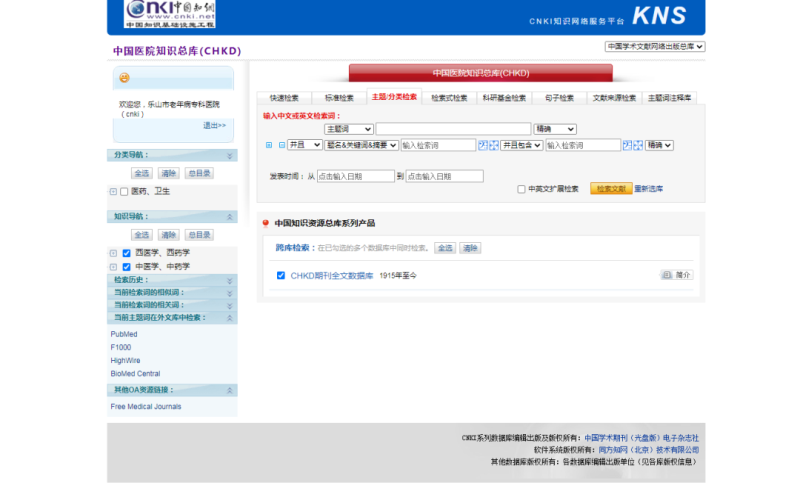800x500 pixels.
Task: Open the BioMed Central link
Action: (135, 374)
